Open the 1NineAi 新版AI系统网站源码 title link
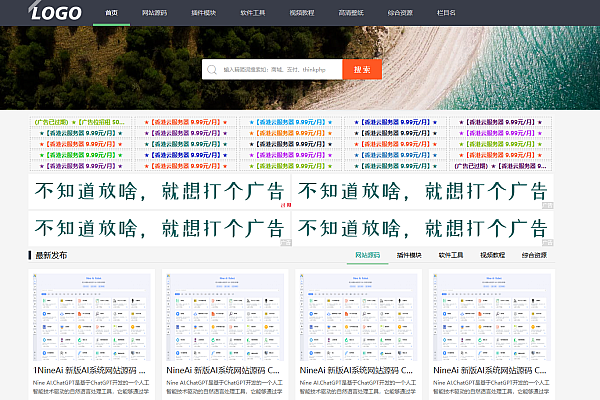 (x=90, y=371)
